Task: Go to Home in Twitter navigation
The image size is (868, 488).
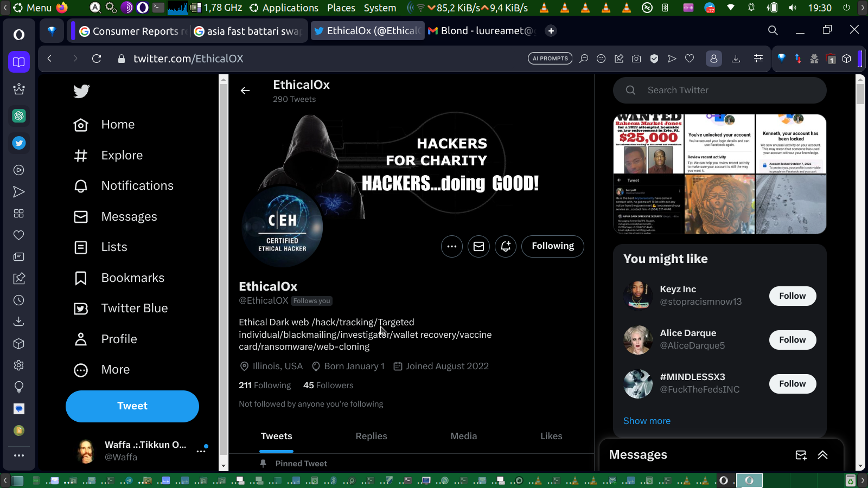Action: 104,125
